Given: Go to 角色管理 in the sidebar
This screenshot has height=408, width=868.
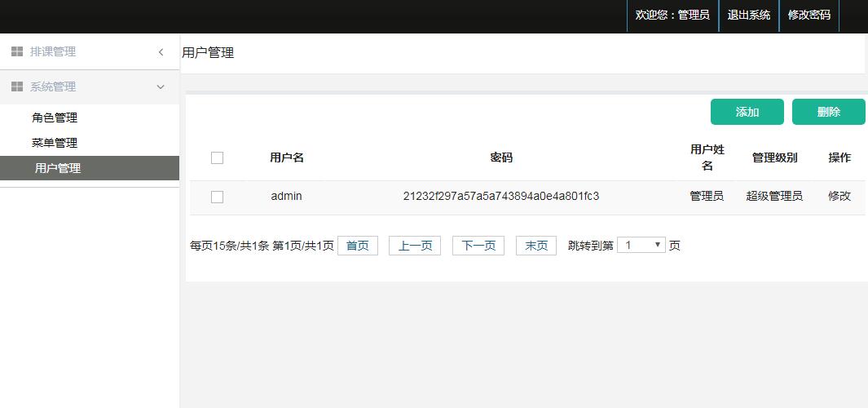Looking at the screenshot, I should 55,118.
